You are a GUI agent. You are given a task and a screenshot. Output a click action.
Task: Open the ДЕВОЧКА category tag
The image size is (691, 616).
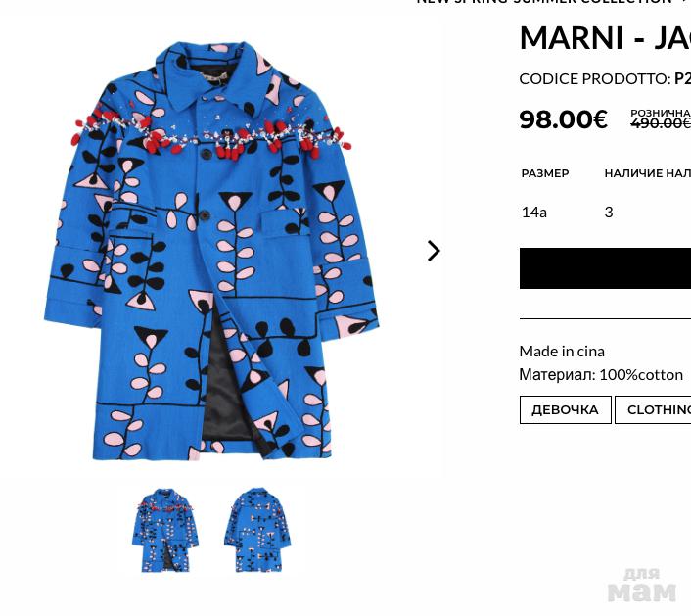565,410
